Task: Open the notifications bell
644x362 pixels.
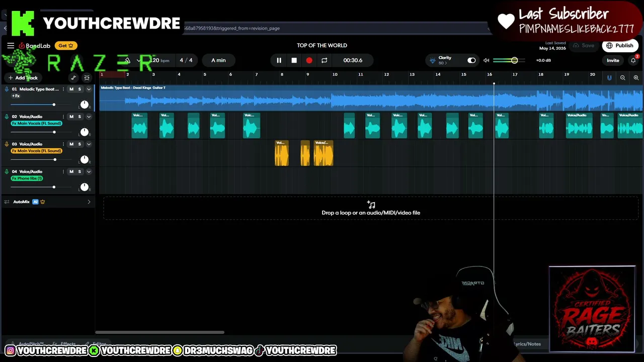Action: 633,60
